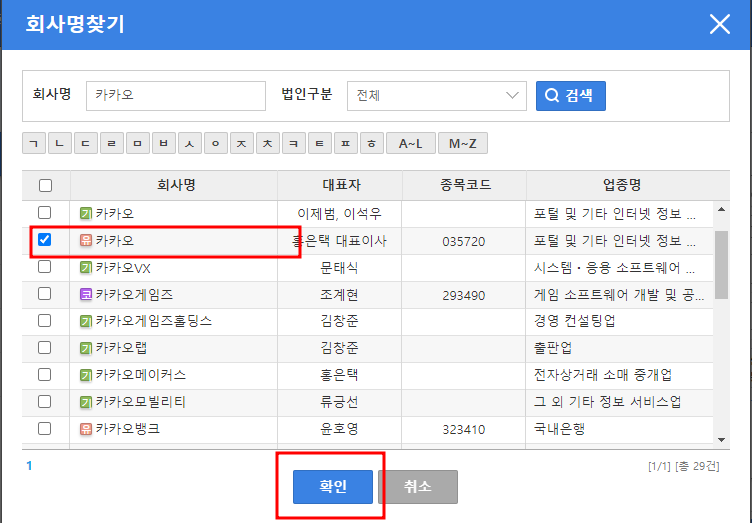Click the green icon beside 카카오메이커스

click(x=86, y=375)
